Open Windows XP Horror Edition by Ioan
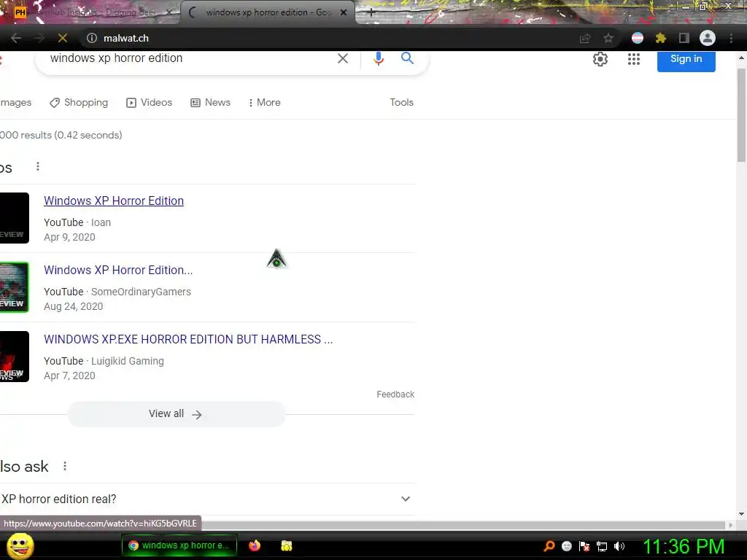Viewport: 747px width, 560px height. (114, 201)
